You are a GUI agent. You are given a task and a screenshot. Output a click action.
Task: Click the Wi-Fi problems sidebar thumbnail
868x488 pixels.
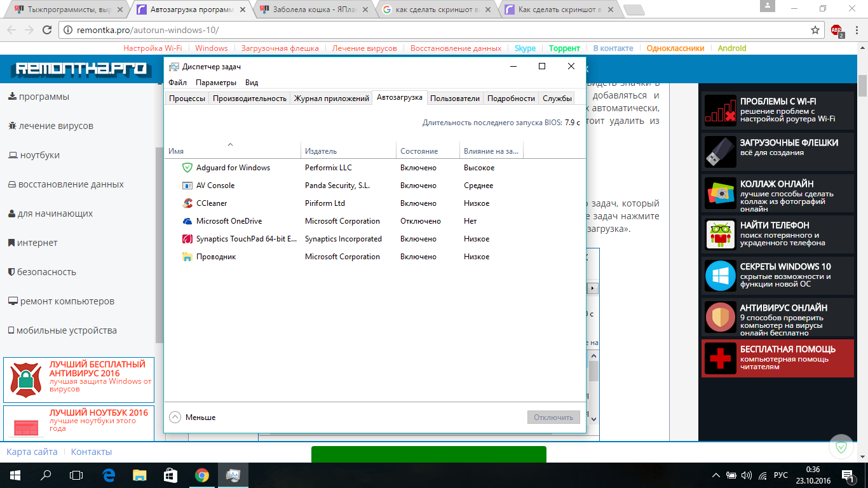click(721, 110)
